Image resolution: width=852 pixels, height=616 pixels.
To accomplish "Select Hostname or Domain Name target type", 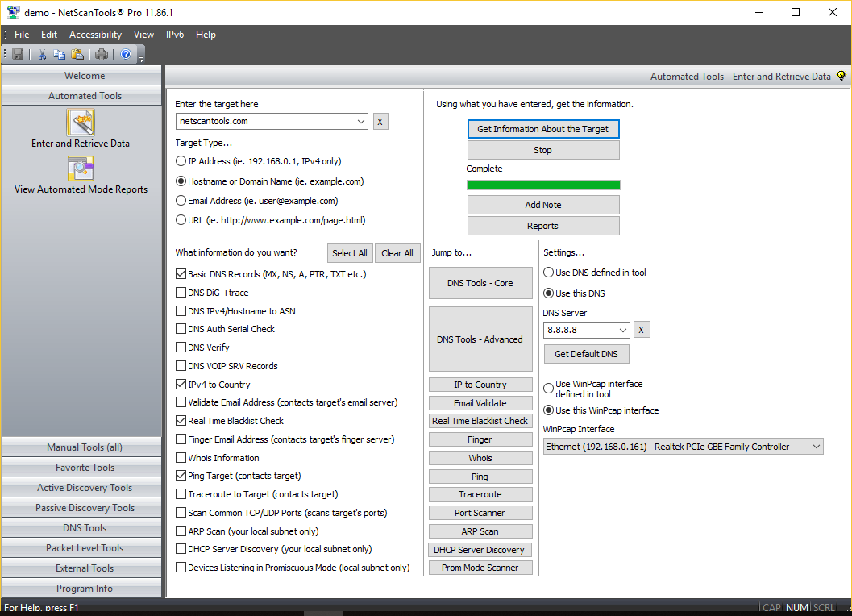I will (x=181, y=181).
